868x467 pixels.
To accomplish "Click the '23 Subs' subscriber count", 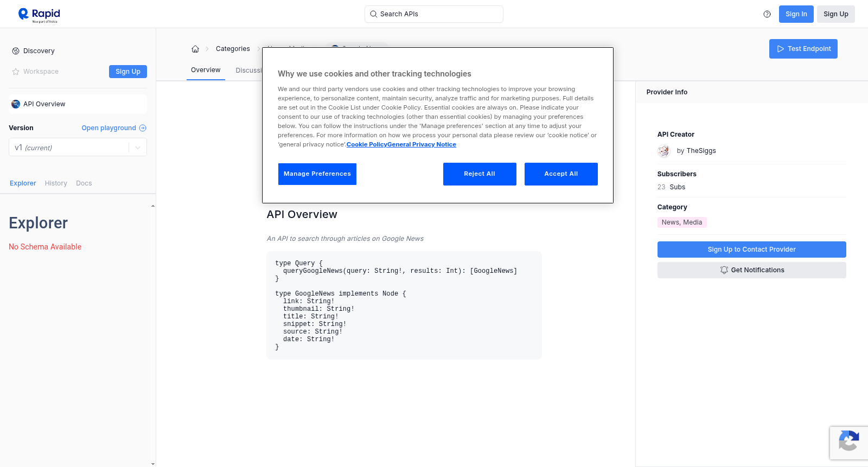I will pyautogui.click(x=671, y=187).
